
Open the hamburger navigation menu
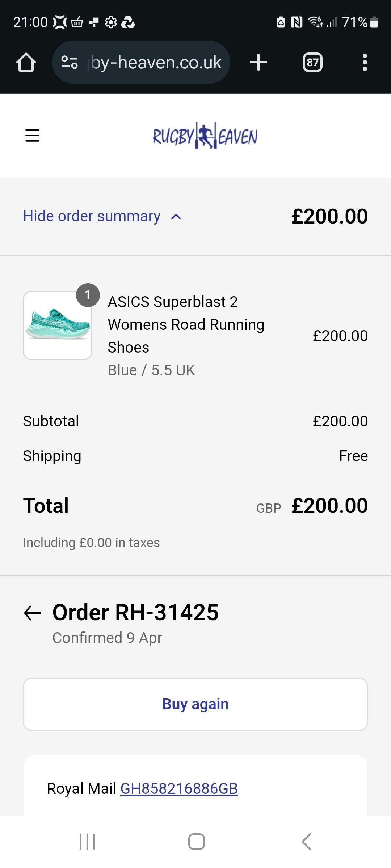click(32, 136)
